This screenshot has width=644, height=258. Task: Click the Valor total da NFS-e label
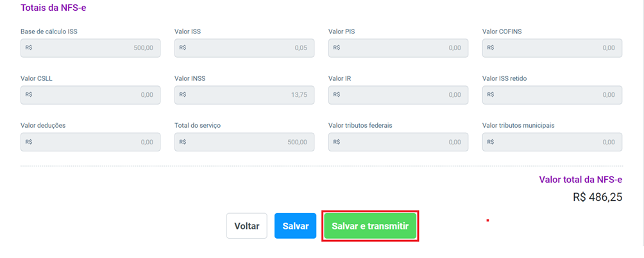click(x=580, y=180)
